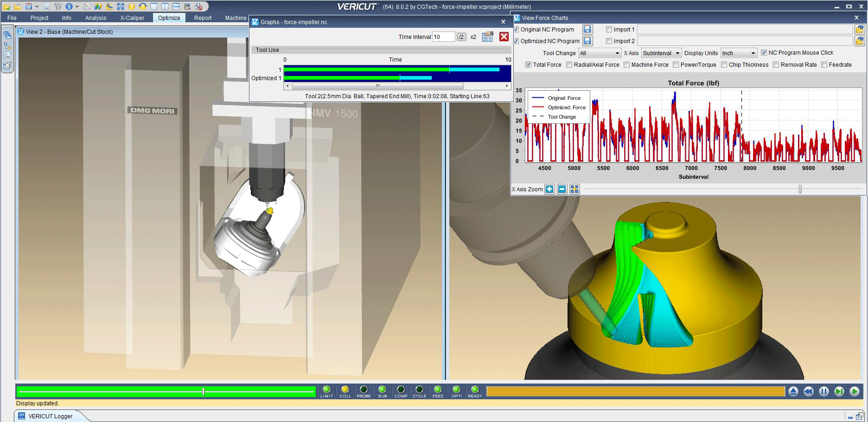This screenshot has width=868, height=422.
Task: Click the Open Project folder icon
Action: click(x=17, y=6)
